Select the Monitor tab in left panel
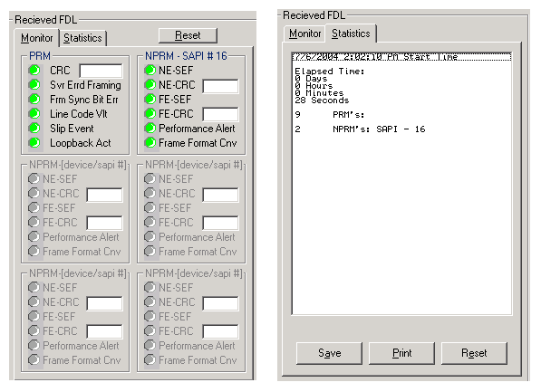 [37, 38]
